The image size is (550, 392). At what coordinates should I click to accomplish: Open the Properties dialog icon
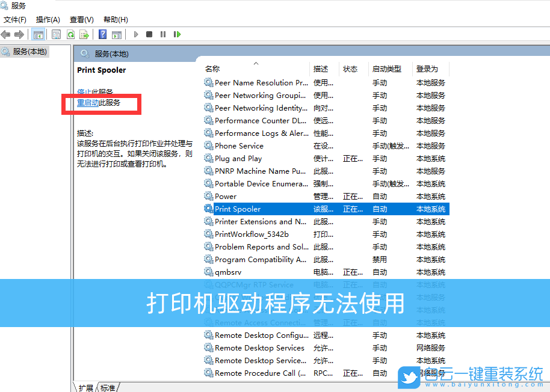point(56,34)
